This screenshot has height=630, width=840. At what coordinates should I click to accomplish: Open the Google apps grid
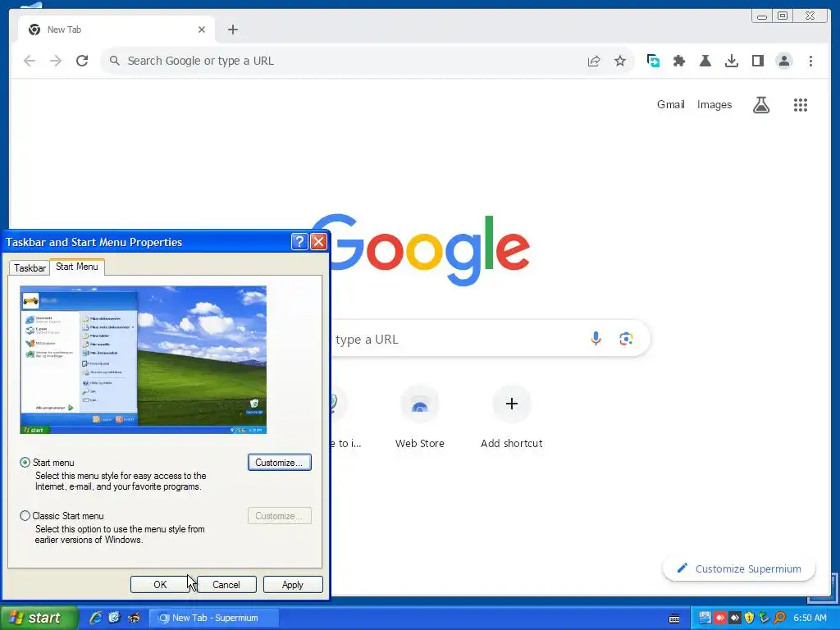pyautogui.click(x=801, y=105)
